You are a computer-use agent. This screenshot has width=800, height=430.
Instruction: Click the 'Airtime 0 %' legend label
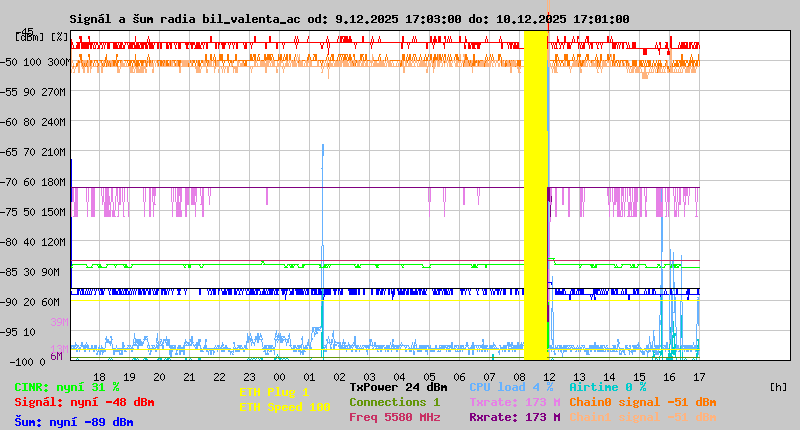pos(608,387)
